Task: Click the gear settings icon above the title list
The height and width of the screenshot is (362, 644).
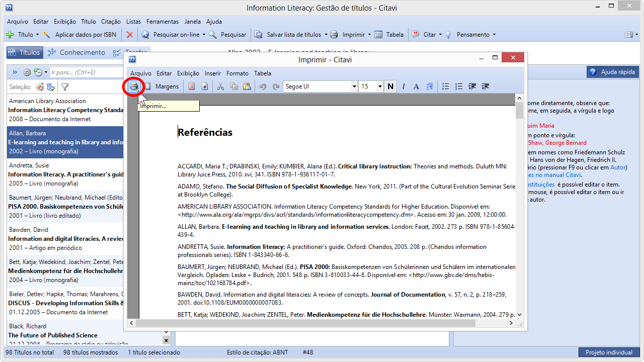Action: pos(27,72)
